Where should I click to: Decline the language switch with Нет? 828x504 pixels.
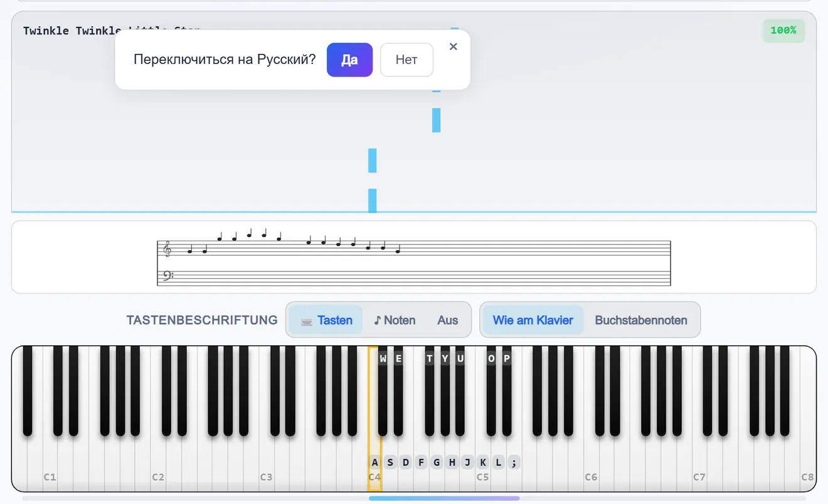[406, 60]
